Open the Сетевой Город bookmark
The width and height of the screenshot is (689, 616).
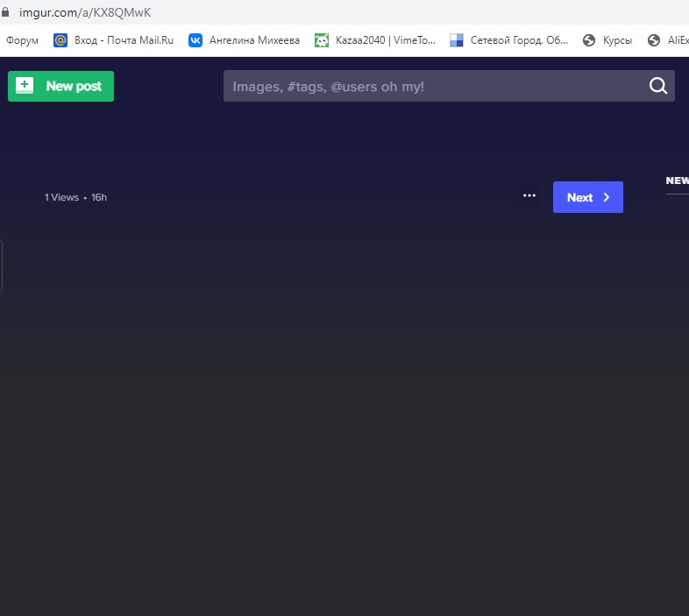click(x=508, y=40)
